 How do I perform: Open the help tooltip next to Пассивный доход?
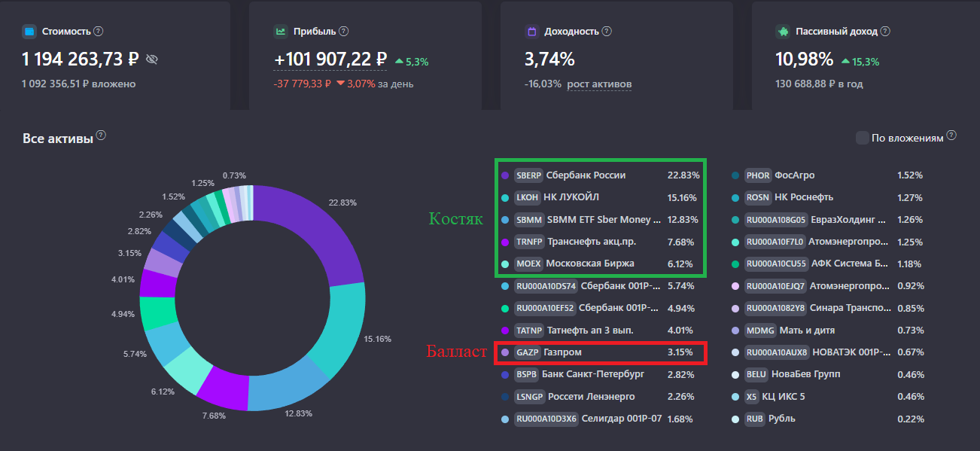[885, 32]
